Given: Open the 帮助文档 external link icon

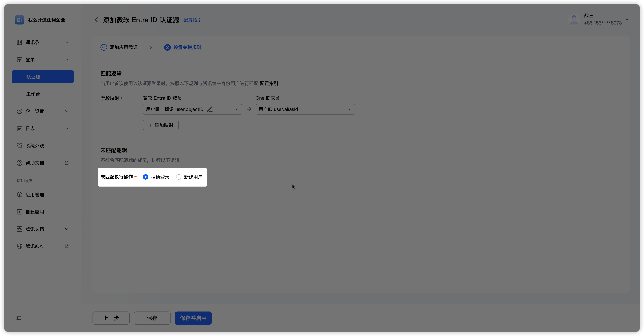Looking at the screenshot, I should pos(67,163).
